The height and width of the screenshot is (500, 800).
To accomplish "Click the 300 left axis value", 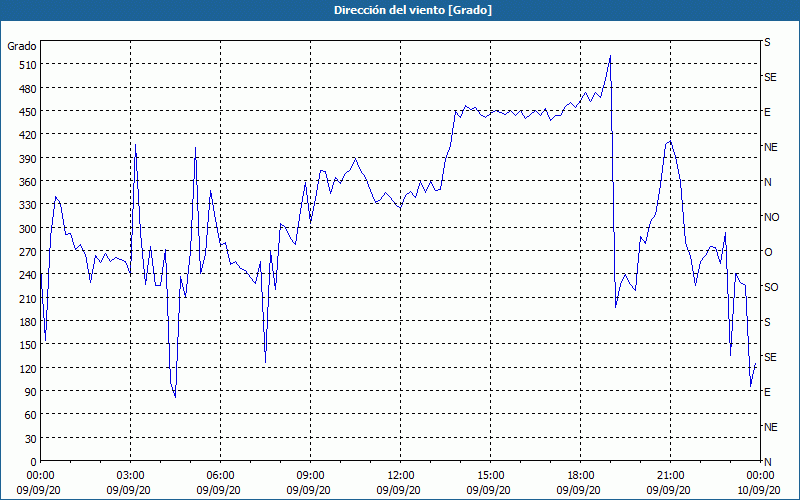I will point(28,229).
